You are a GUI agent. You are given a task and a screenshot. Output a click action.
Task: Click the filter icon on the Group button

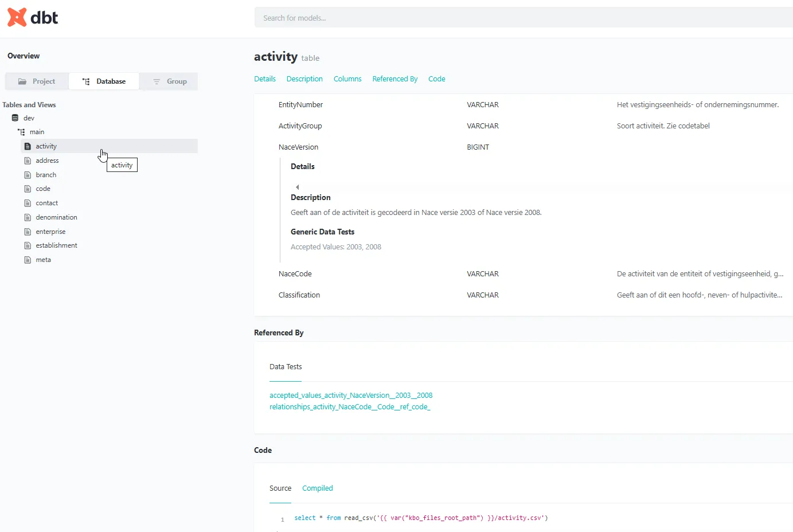(x=156, y=81)
